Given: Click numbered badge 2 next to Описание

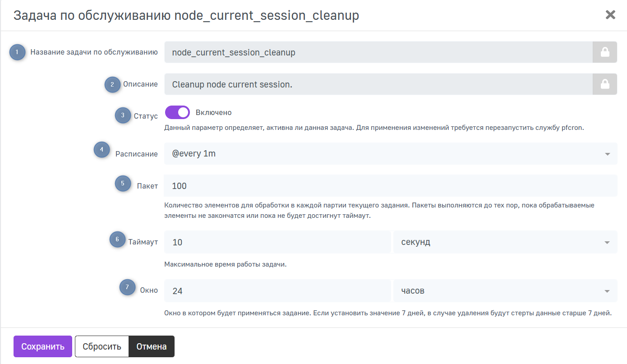Looking at the screenshot, I should pyautogui.click(x=112, y=84).
